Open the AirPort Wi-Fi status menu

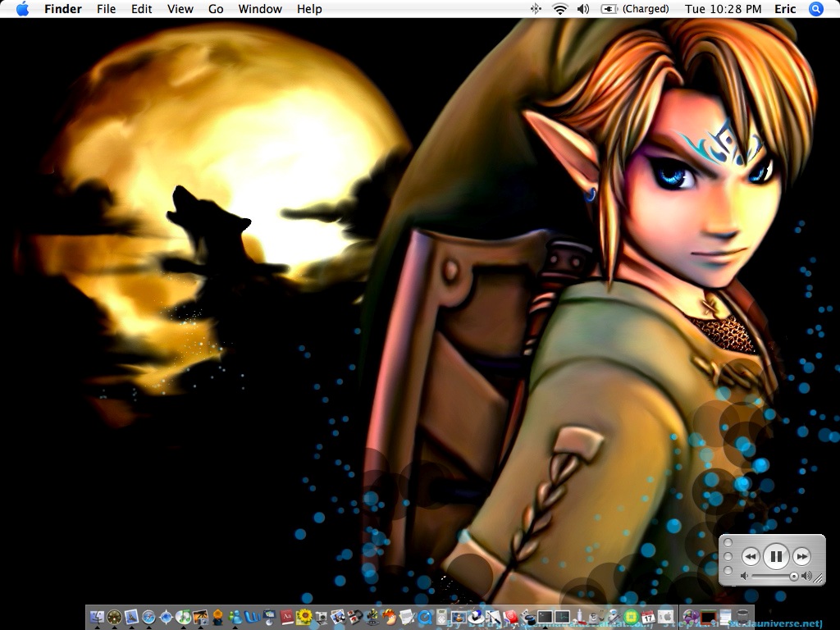coord(559,8)
